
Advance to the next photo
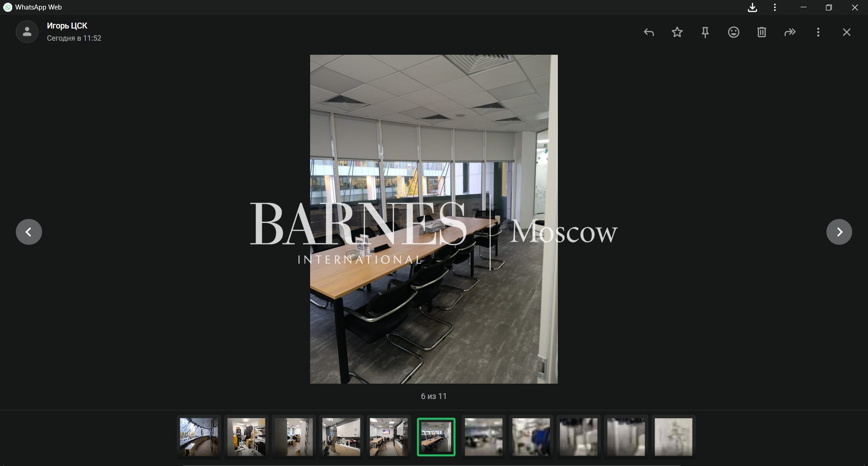click(839, 232)
